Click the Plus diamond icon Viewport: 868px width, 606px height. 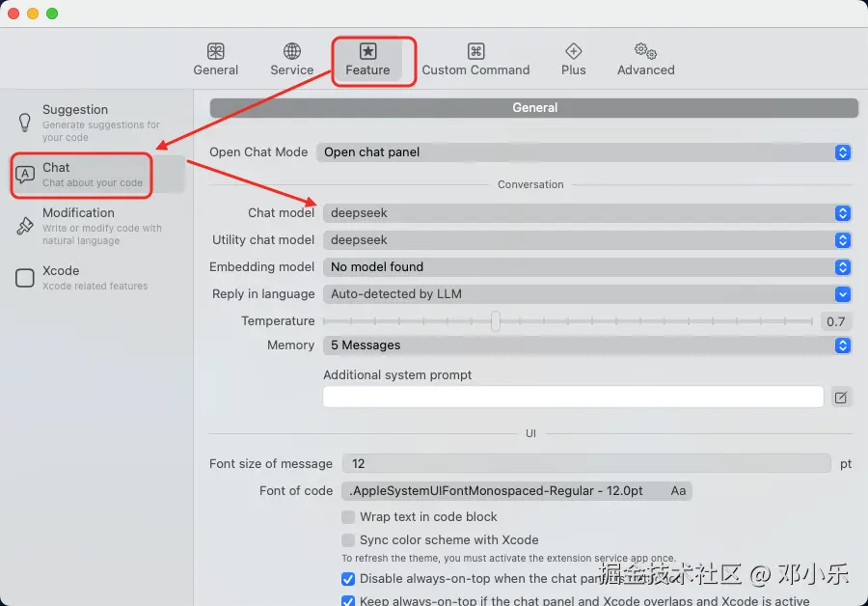tap(573, 51)
